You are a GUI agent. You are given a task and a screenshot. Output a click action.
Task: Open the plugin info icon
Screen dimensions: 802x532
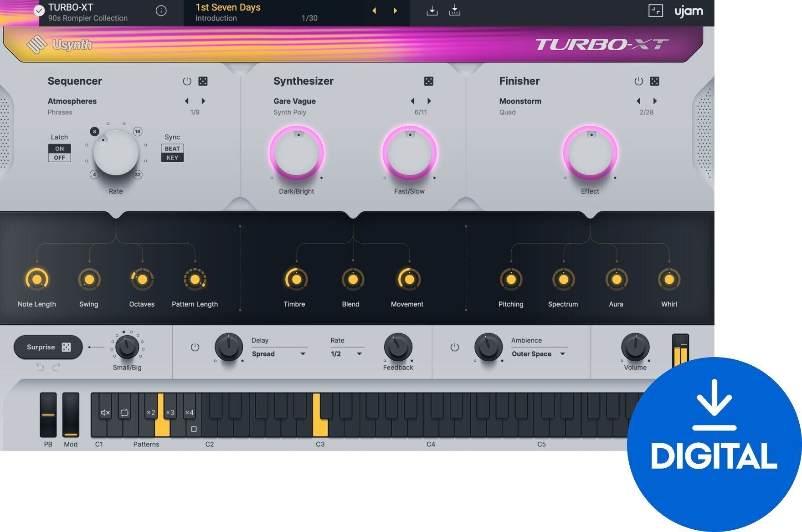point(161,11)
